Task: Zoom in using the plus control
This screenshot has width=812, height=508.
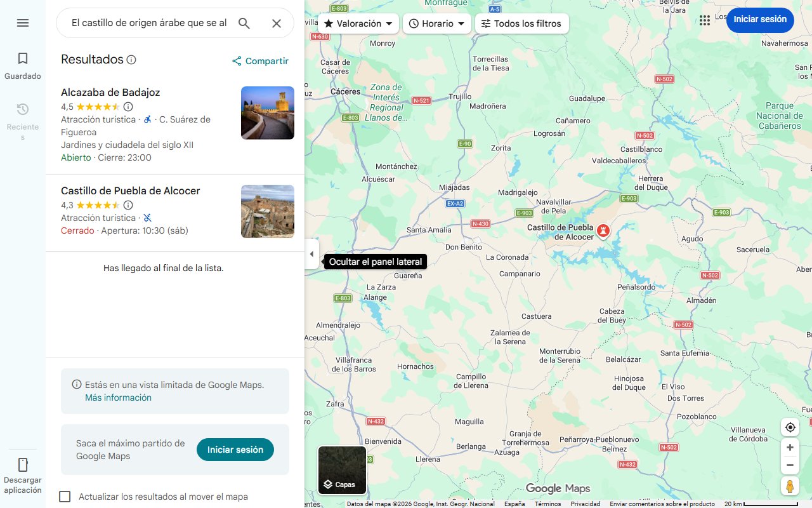Action: pyautogui.click(x=790, y=447)
